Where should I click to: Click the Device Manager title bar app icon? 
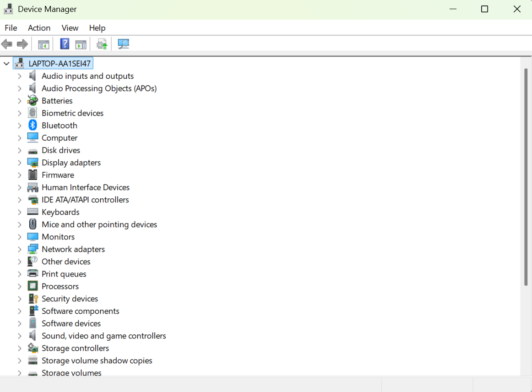point(8,9)
